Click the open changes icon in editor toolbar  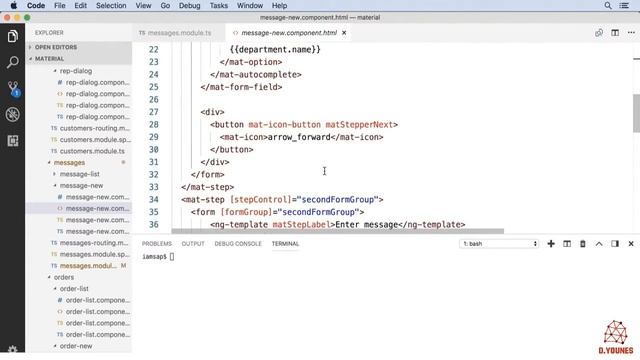(x=599, y=33)
